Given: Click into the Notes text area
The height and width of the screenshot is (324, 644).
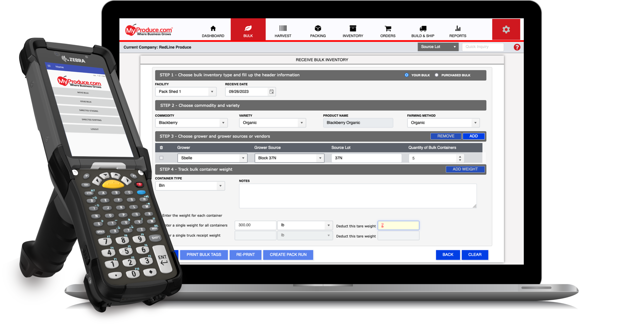Looking at the screenshot, I should (357, 196).
